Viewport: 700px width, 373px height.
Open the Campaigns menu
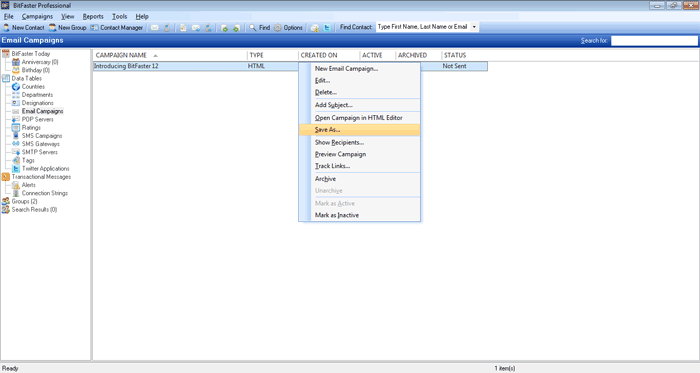pyautogui.click(x=37, y=17)
